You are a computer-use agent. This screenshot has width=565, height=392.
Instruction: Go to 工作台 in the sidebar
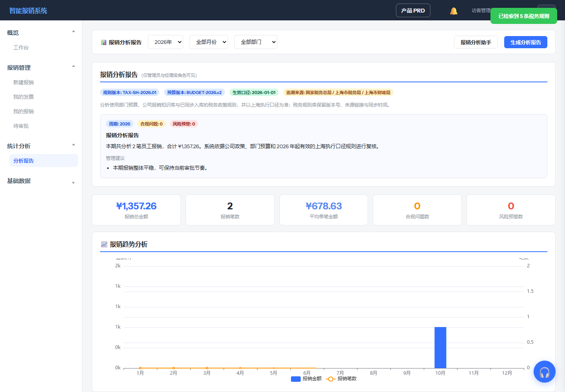[21, 47]
